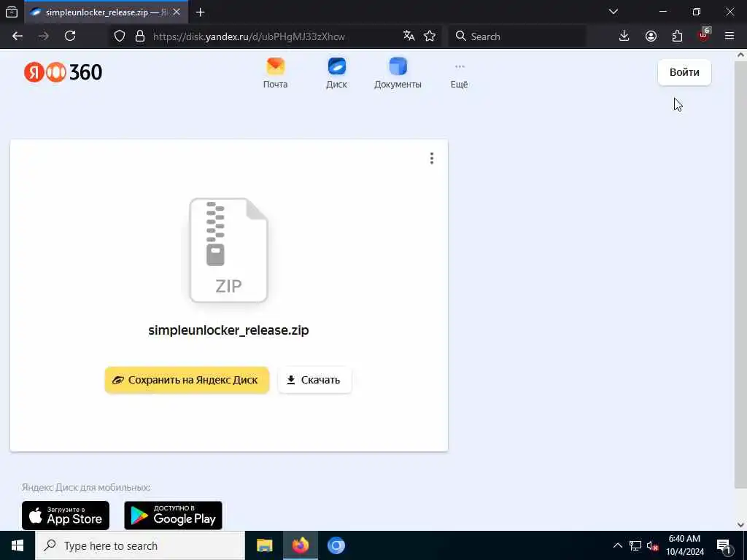This screenshot has width=747, height=560.
Task: Bookmark this page with the star icon
Action: [430, 36]
